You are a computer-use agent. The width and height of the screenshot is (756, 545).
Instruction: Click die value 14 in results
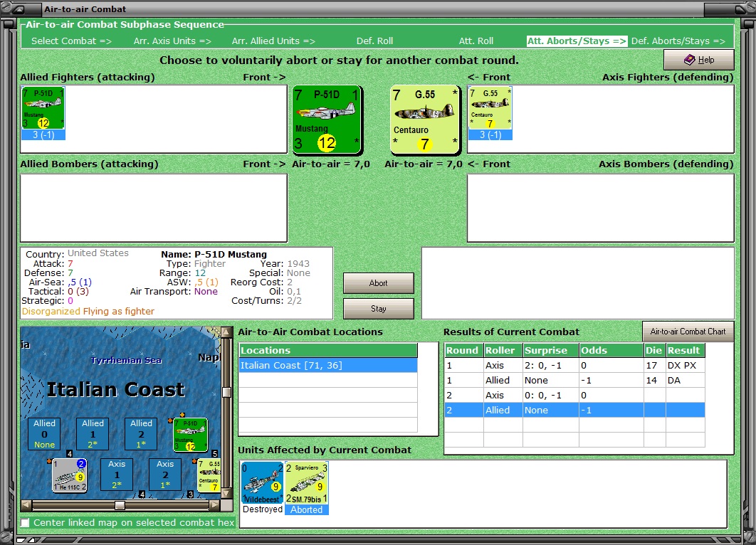click(655, 380)
